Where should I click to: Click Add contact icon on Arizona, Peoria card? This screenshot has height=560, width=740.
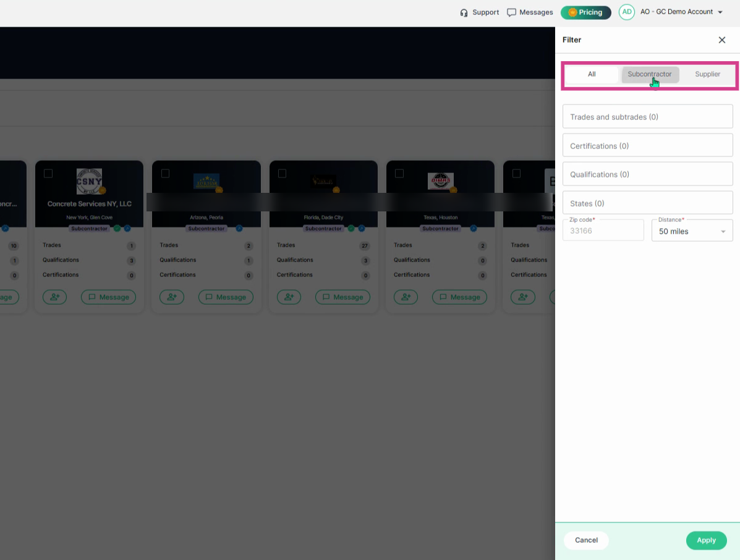tap(172, 297)
